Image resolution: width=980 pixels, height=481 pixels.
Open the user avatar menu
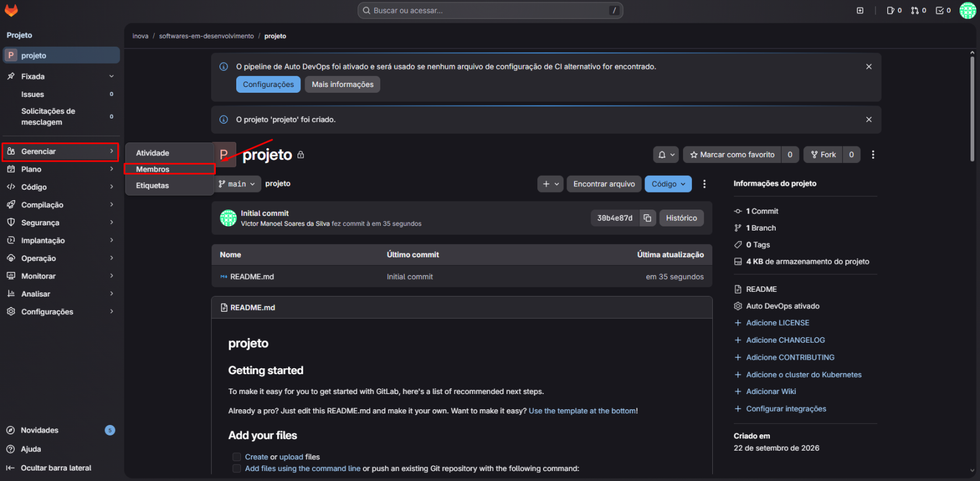pos(968,11)
